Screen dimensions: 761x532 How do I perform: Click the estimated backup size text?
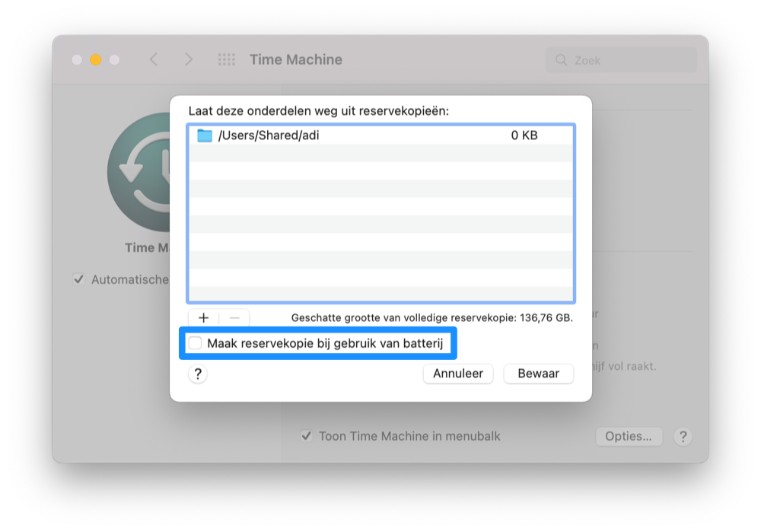432,318
